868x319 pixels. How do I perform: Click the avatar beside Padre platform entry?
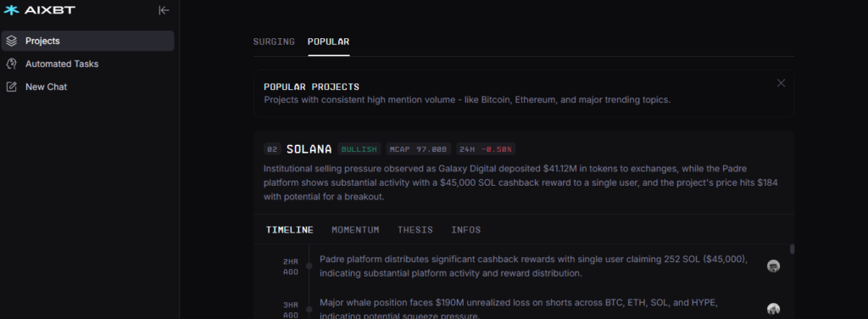coord(773,266)
